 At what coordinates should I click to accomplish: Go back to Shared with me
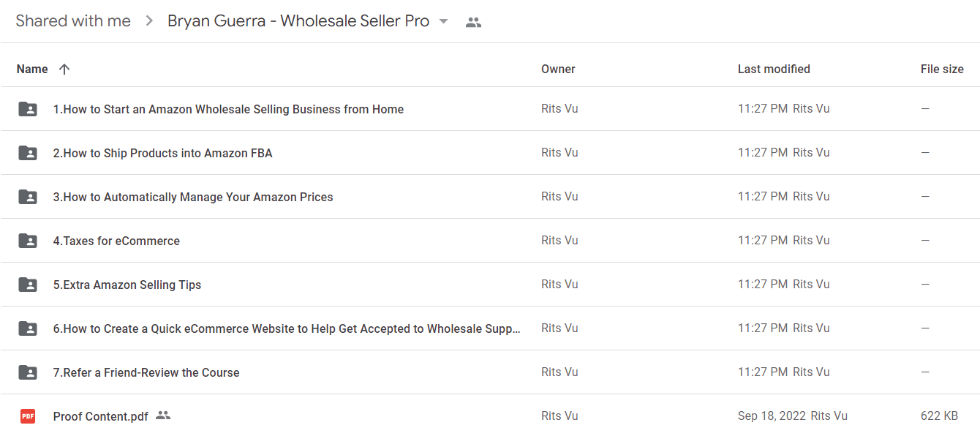click(x=73, y=21)
